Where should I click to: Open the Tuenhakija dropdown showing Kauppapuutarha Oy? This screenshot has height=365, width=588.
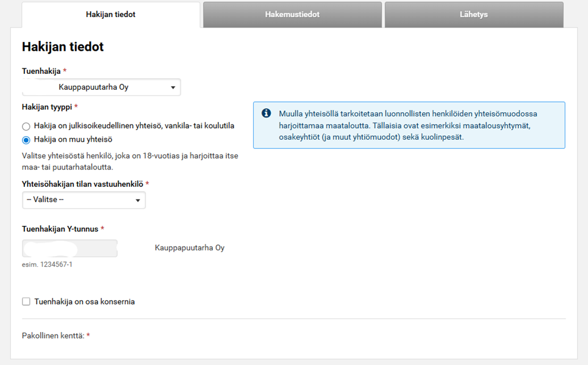click(101, 87)
